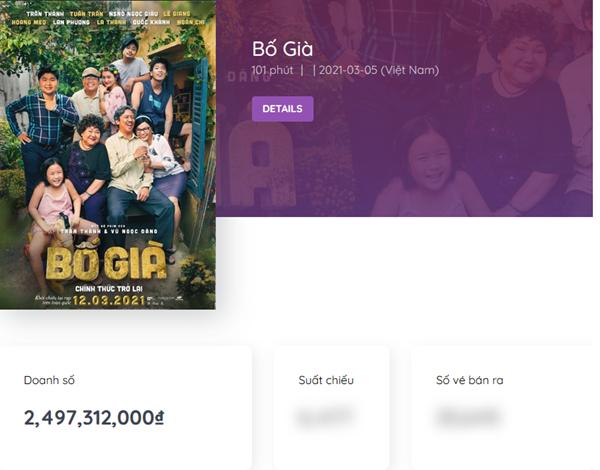Image resolution: width=600 pixels, height=470 pixels.
Task: Click the cast names atop the poster
Action: click(x=108, y=20)
